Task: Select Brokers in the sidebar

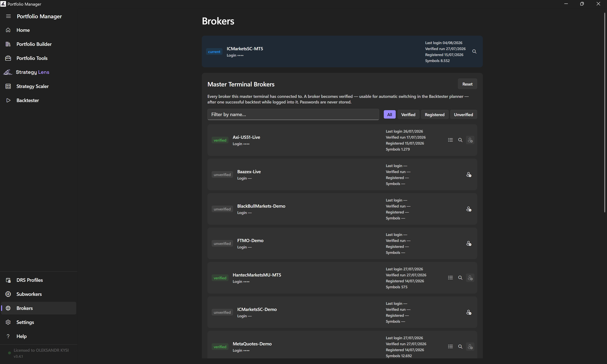Action: pyautogui.click(x=39, y=308)
